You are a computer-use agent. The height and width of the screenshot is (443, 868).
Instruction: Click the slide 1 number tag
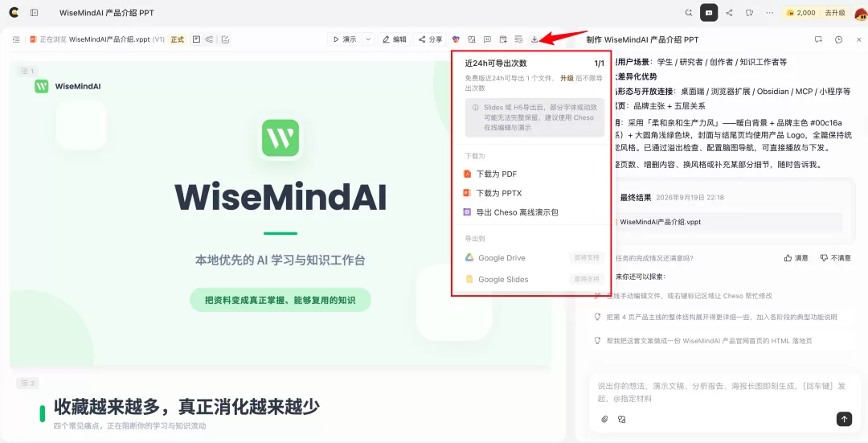click(x=27, y=71)
